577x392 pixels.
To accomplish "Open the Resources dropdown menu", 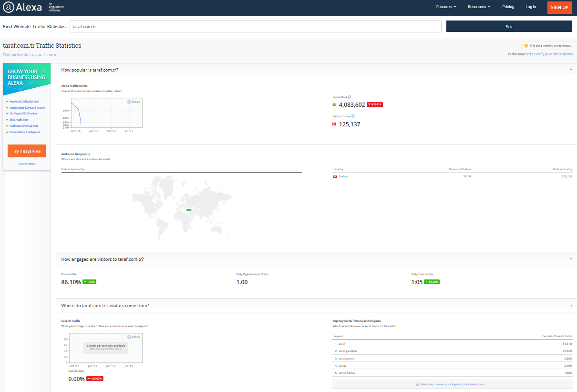I will point(479,7).
